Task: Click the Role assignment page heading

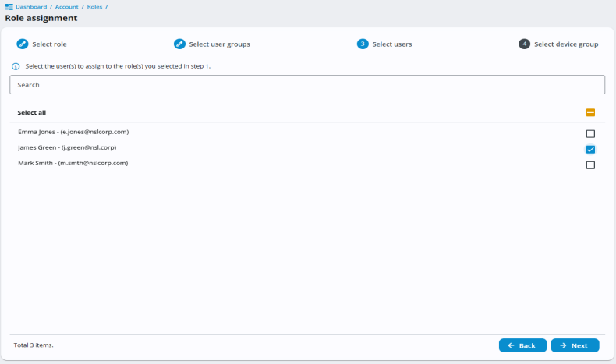Action: pyautogui.click(x=41, y=18)
